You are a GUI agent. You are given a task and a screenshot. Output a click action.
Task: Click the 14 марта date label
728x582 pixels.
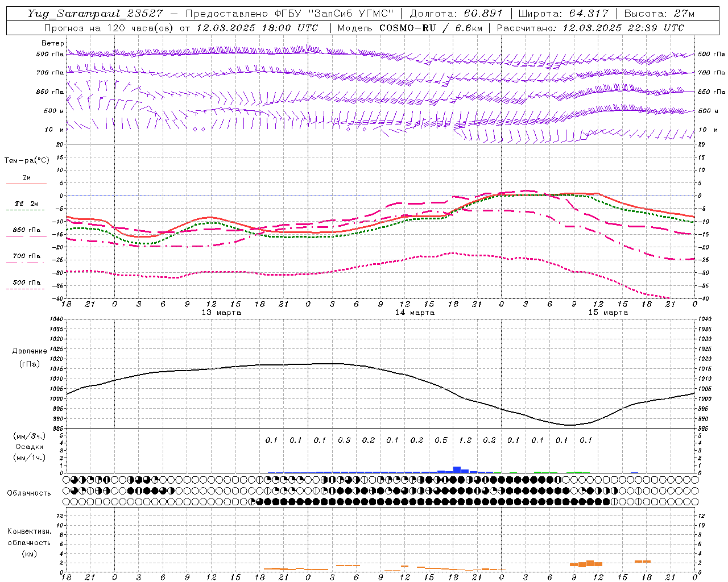(x=415, y=313)
